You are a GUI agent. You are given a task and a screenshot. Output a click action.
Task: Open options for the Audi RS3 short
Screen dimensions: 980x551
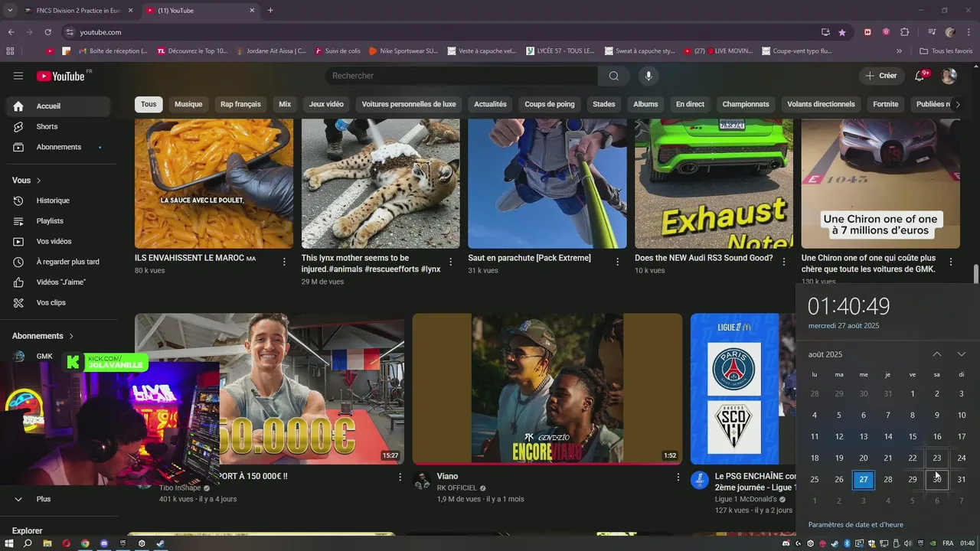coord(784,262)
